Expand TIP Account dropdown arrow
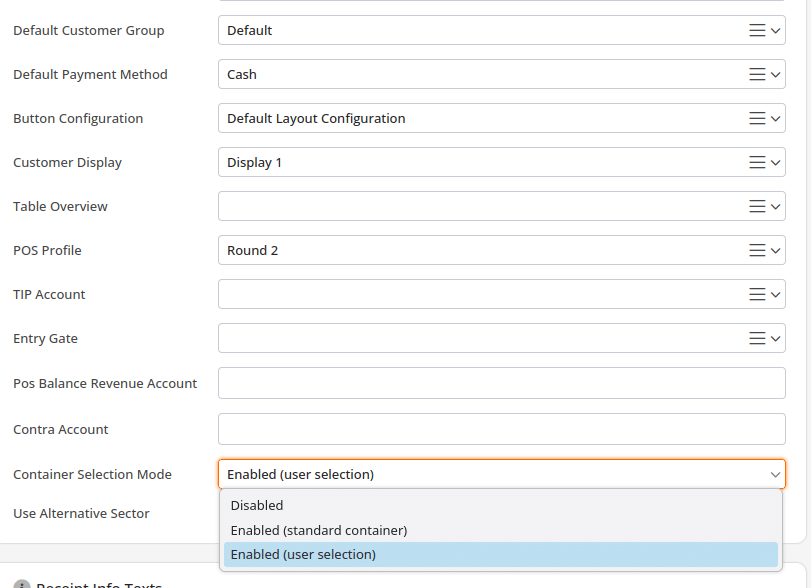The width and height of the screenshot is (811, 588). point(775,294)
